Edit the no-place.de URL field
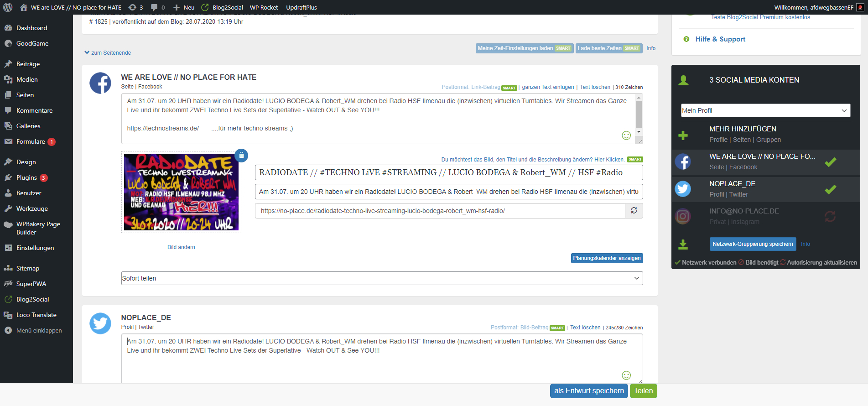 (x=440, y=211)
